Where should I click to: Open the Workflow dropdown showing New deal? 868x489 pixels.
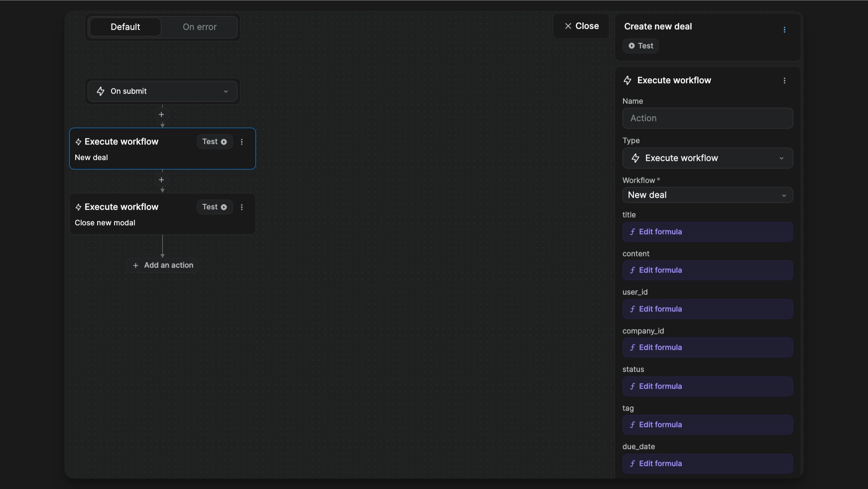click(x=708, y=195)
